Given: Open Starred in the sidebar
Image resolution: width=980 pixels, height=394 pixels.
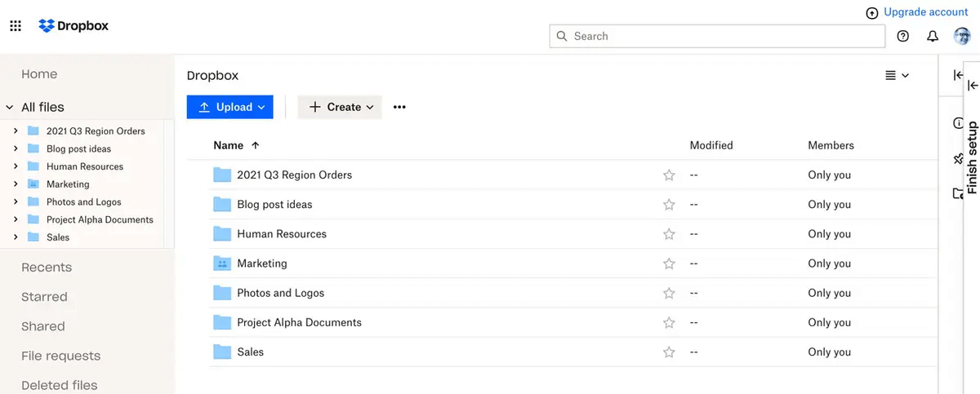Looking at the screenshot, I should point(44,297).
